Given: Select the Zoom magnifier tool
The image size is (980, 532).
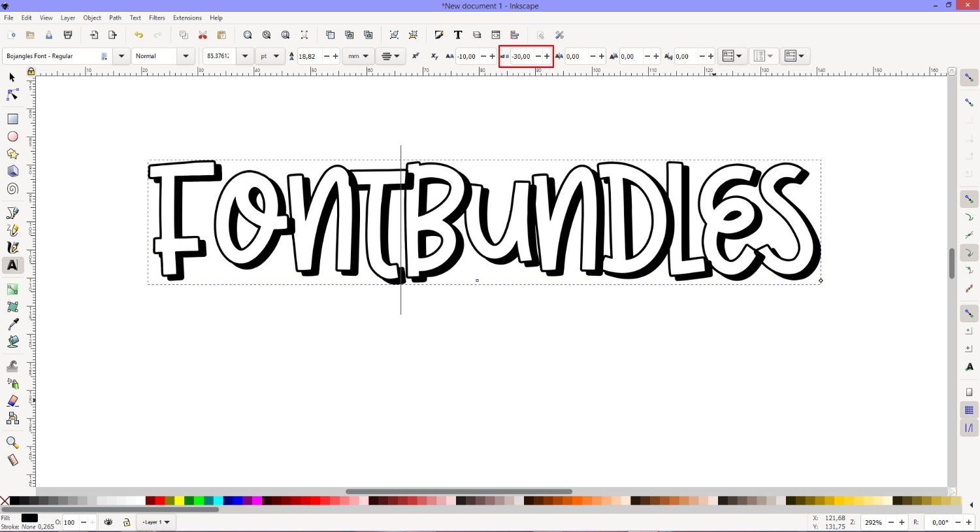Looking at the screenshot, I should pos(12,442).
